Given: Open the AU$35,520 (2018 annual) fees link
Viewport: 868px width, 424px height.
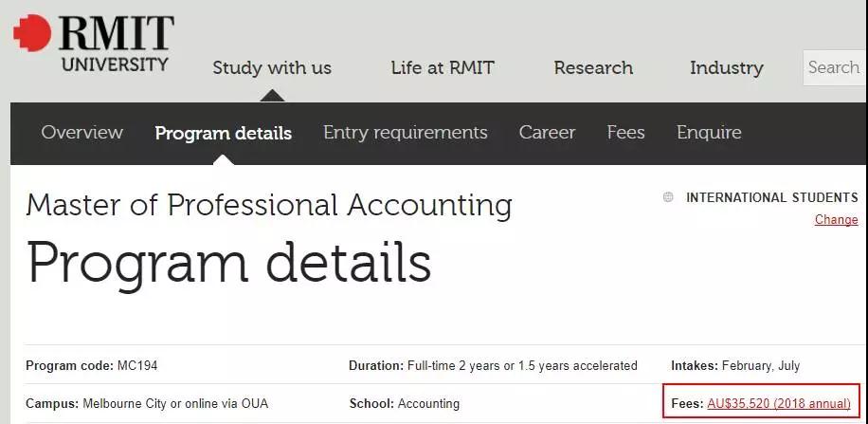Looking at the screenshot, I should click(x=778, y=403).
